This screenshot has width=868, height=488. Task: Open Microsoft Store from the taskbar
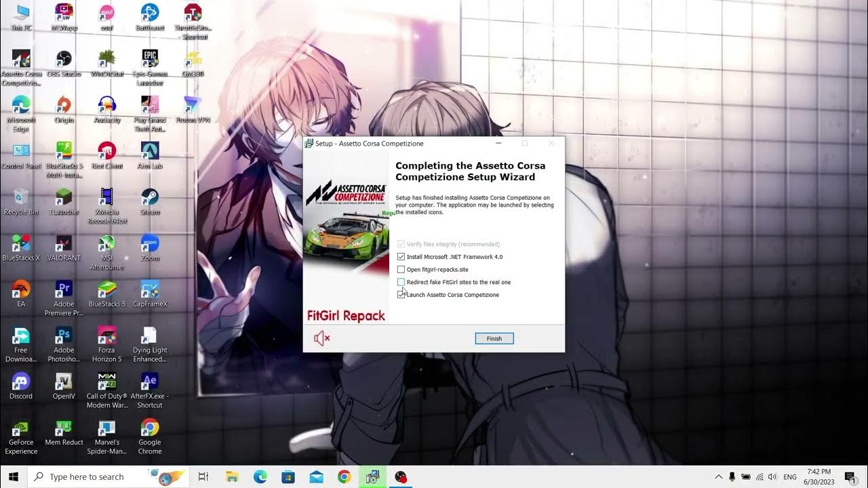pos(288,477)
